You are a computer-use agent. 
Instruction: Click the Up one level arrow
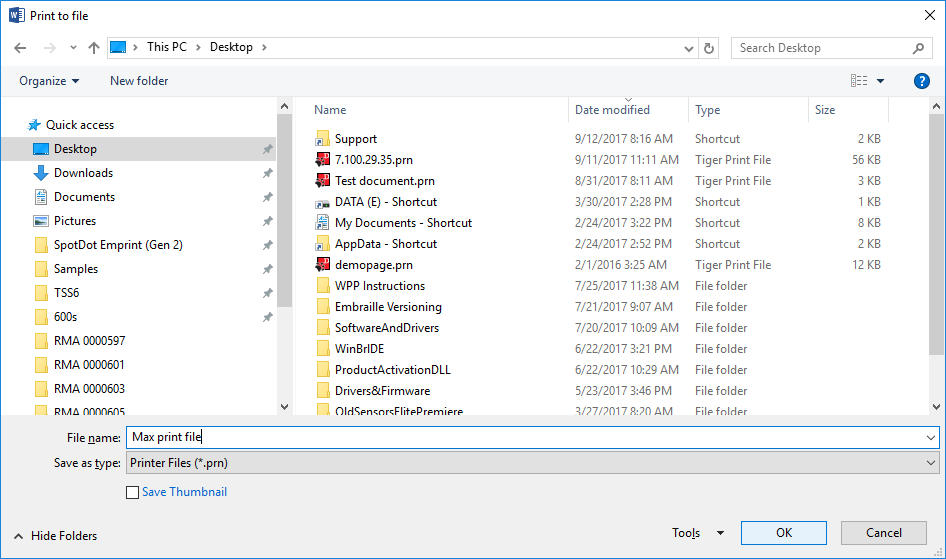94,48
